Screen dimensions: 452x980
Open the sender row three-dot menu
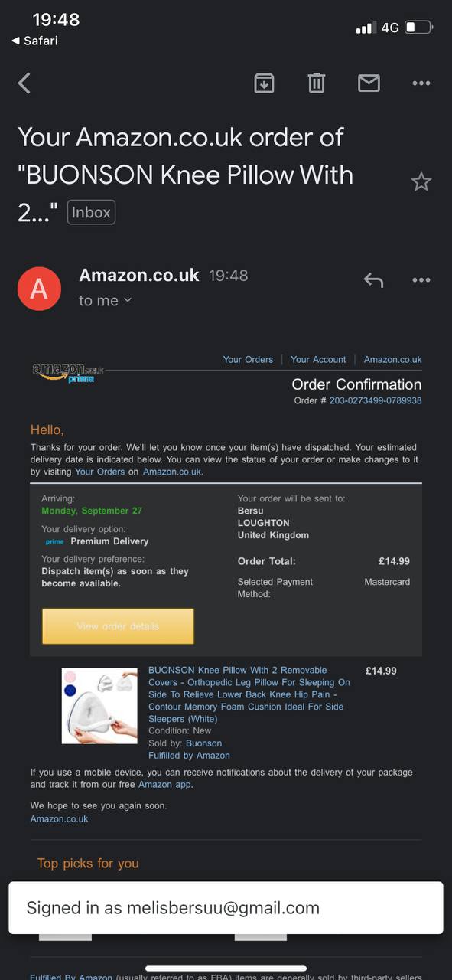[x=421, y=280]
